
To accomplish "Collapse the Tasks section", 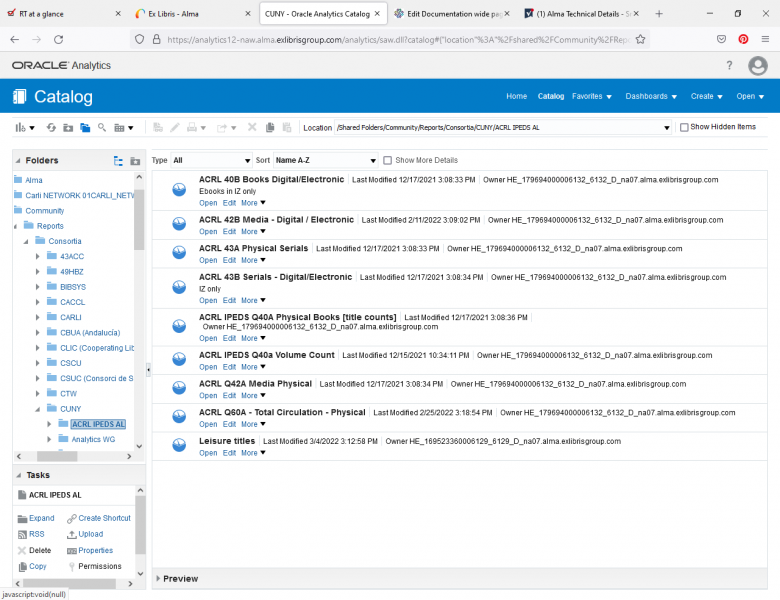I will tap(18, 475).
